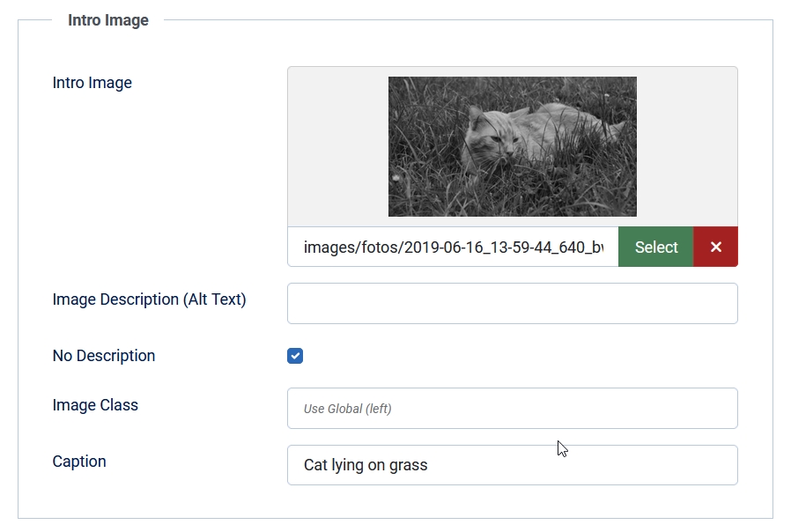Focus the Image Description Alt Text field
This screenshot has height=532, width=791.
pyautogui.click(x=511, y=303)
